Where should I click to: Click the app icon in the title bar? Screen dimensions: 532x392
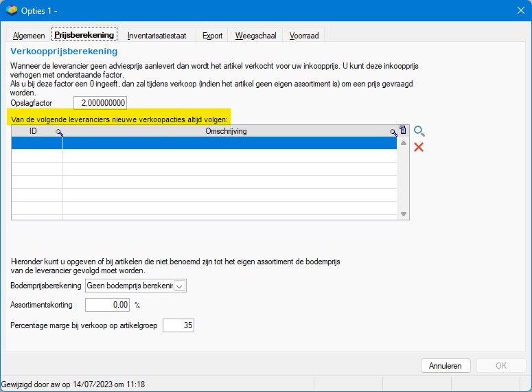click(x=12, y=10)
